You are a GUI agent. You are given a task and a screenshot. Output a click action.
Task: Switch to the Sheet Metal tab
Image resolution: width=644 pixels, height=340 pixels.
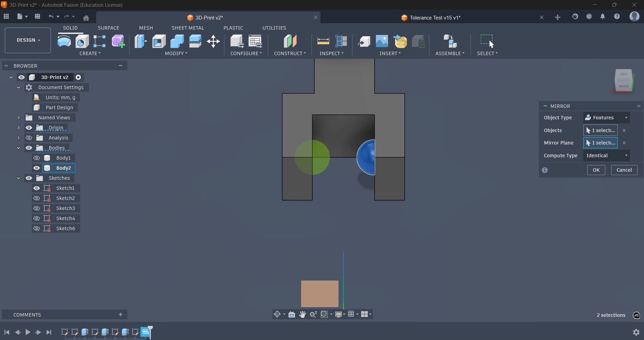click(x=188, y=28)
